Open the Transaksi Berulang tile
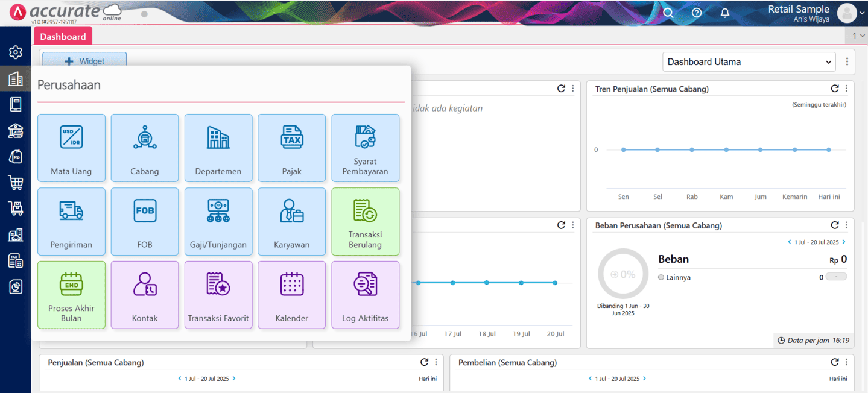 click(x=365, y=221)
